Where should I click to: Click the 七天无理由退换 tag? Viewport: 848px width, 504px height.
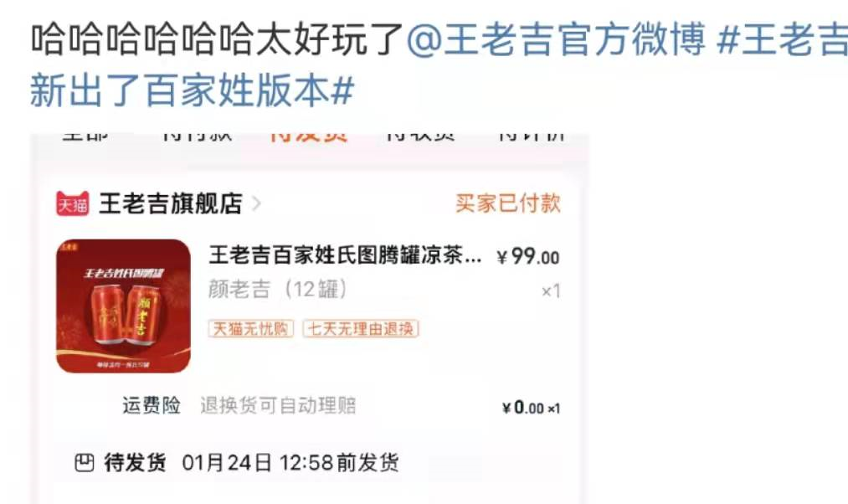tap(361, 329)
